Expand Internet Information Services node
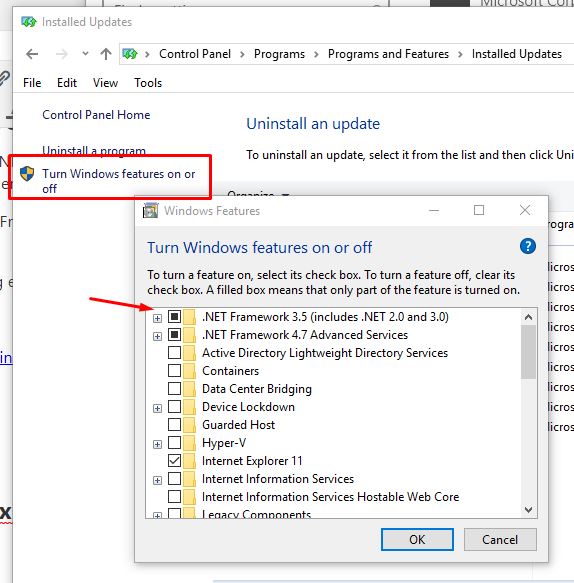Viewport: 574px width, 583px height. pyautogui.click(x=158, y=480)
